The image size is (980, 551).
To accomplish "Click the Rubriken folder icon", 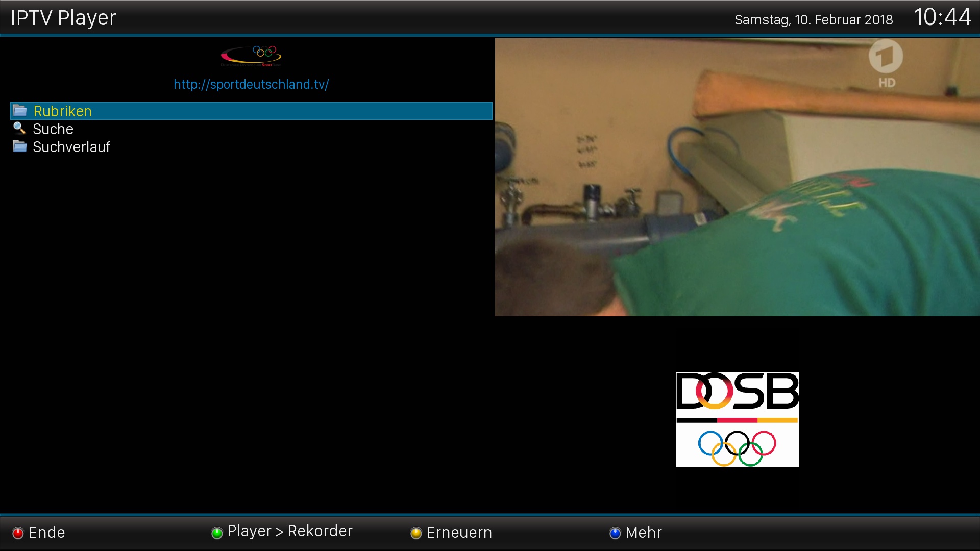I will [x=20, y=111].
